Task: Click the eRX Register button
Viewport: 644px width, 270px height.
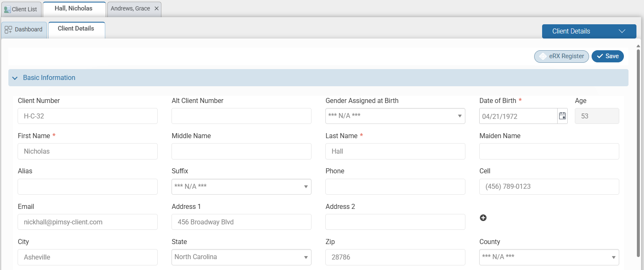Action: (x=561, y=56)
